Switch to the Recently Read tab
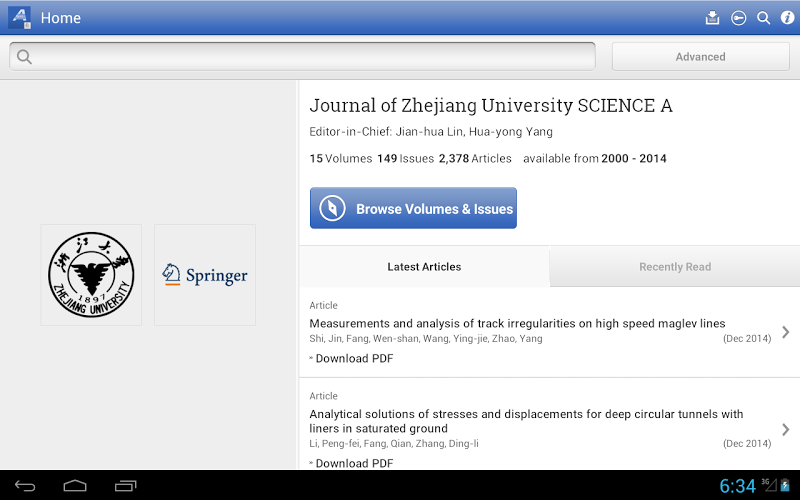Image resolution: width=800 pixels, height=500 pixels. [x=675, y=267]
